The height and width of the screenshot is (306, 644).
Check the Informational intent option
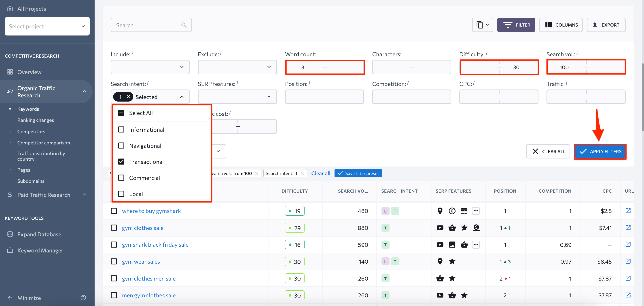(x=121, y=129)
